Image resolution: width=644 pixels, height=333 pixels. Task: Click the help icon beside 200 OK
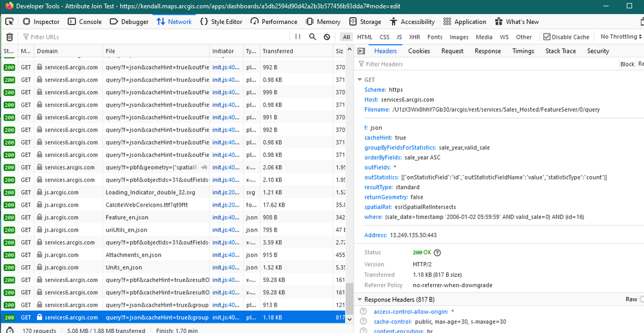pos(438,252)
